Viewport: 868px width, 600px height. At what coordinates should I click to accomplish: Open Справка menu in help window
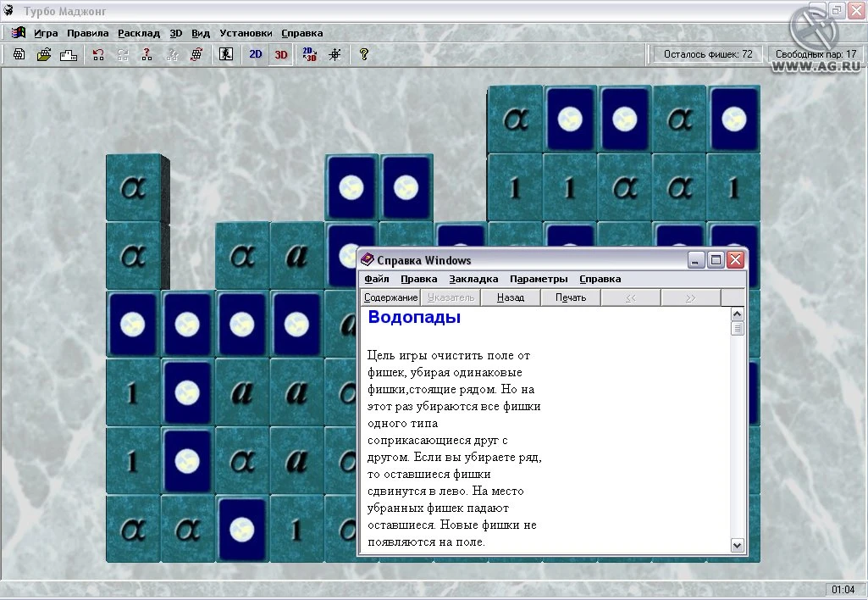coord(600,279)
